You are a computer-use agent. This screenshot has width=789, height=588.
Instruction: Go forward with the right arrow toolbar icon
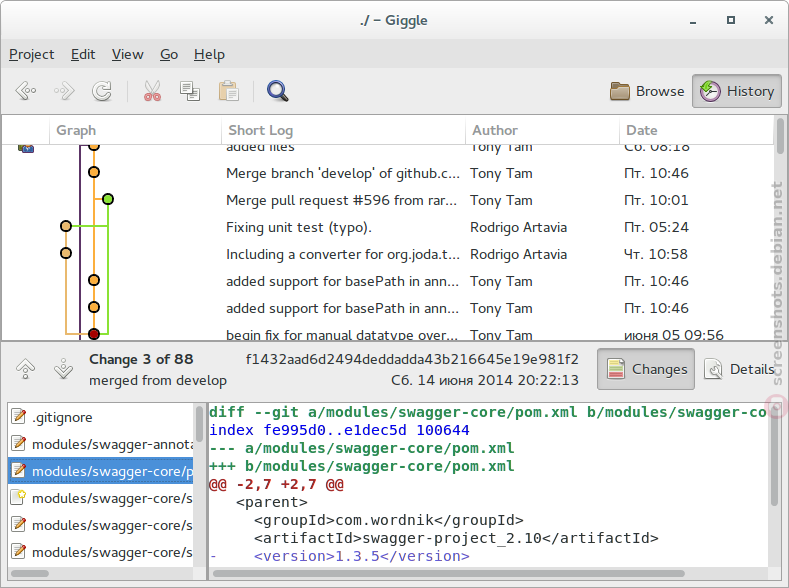point(64,91)
